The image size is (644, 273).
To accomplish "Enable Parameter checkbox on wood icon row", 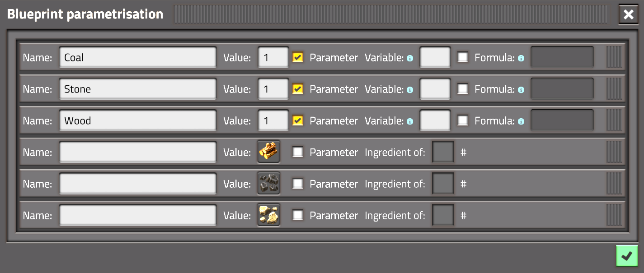I will (298, 152).
